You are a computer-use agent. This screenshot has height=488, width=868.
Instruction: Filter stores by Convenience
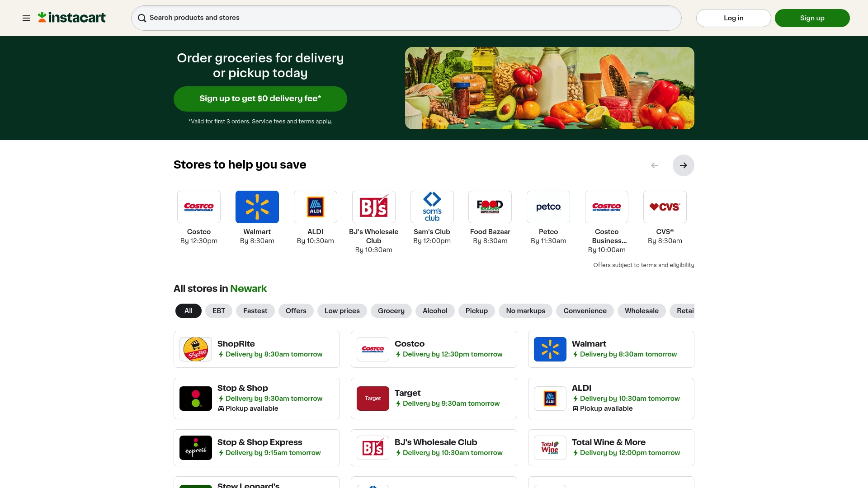(x=585, y=311)
